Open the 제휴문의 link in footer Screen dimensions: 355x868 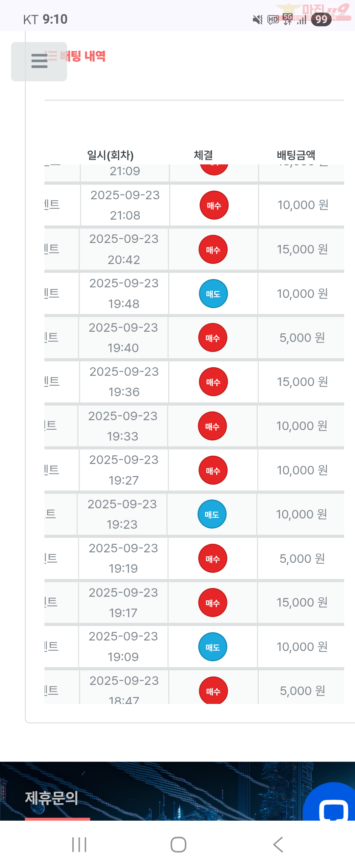[x=52, y=798]
